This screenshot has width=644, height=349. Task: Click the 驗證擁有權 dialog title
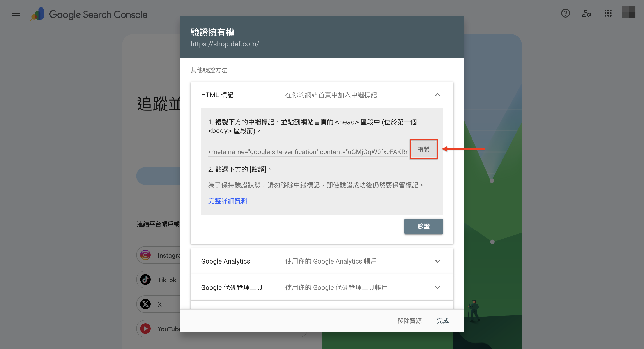coord(212,32)
